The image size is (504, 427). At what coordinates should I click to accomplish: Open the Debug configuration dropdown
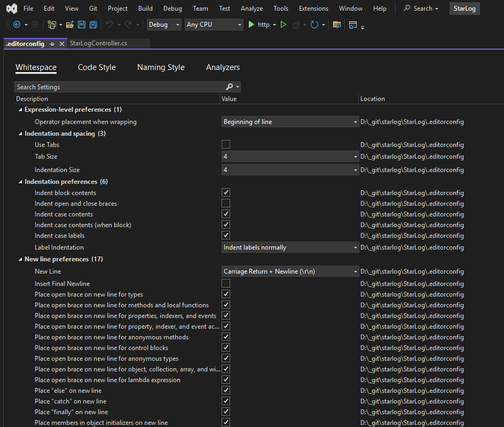[164, 25]
